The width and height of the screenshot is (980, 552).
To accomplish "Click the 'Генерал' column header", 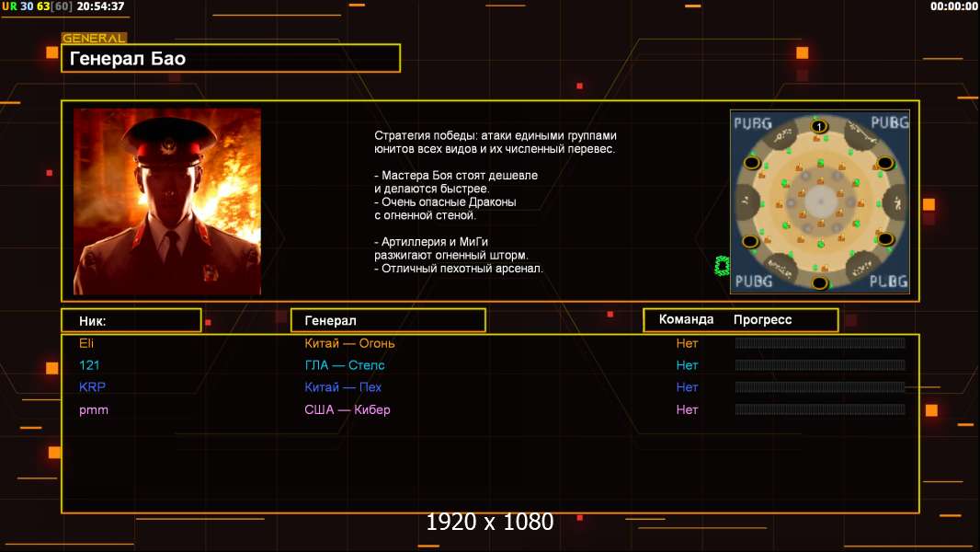I will point(388,321).
